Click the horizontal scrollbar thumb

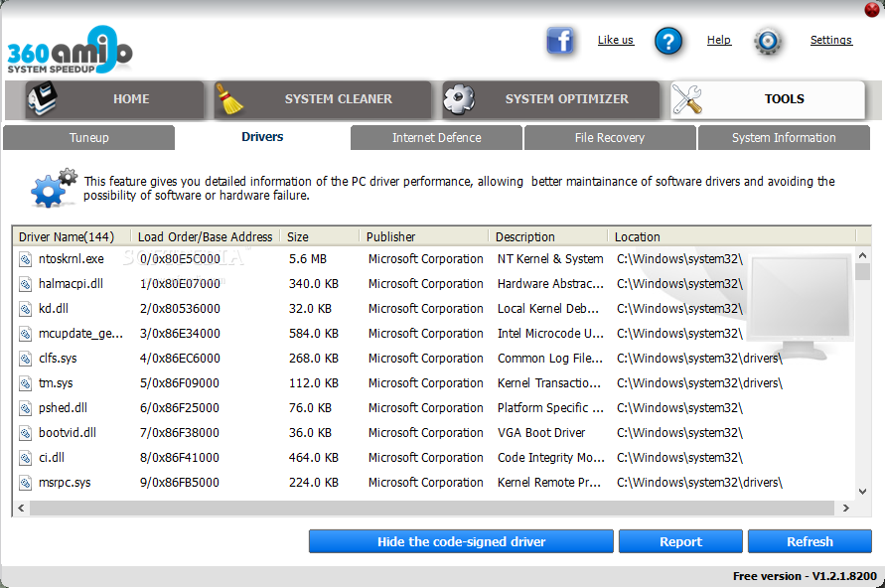[432, 508]
